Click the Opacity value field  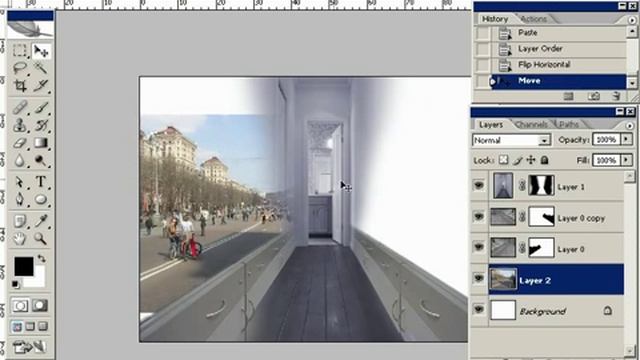tap(606, 140)
